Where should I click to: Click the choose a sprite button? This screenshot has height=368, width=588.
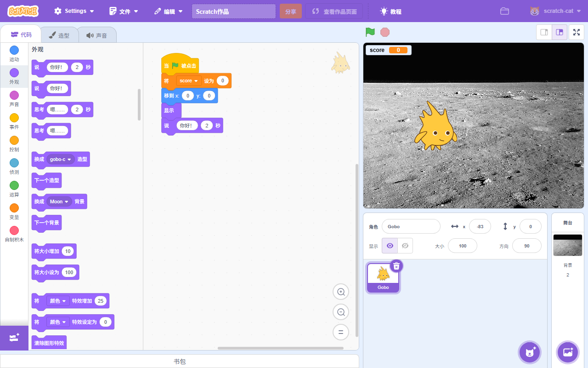[530, 352]
